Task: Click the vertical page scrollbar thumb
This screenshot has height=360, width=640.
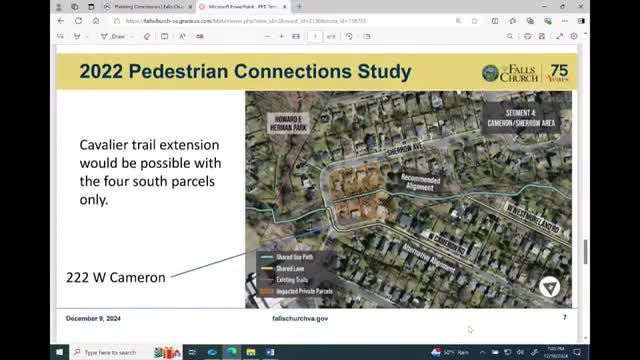Action: pyautogui.click(x=586, y=251)
